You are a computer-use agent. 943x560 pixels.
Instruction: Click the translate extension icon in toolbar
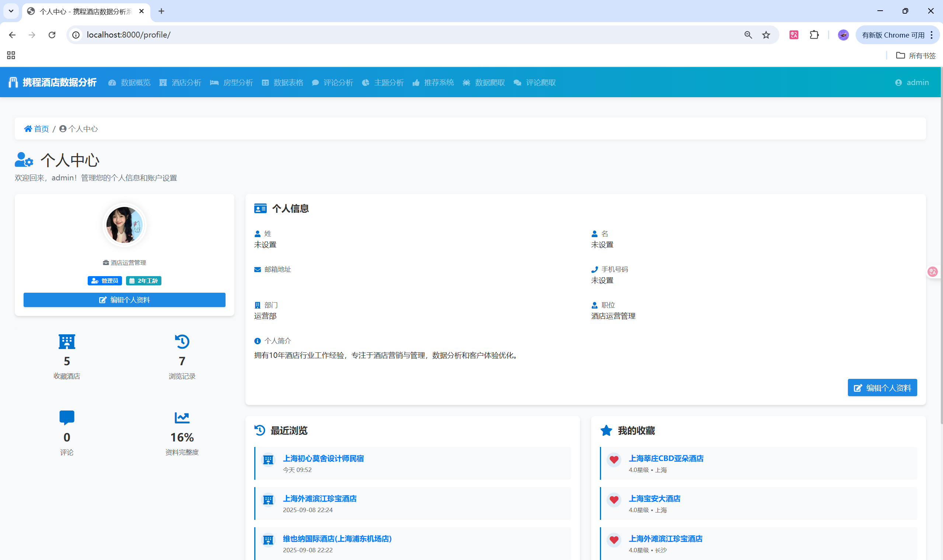794,35
